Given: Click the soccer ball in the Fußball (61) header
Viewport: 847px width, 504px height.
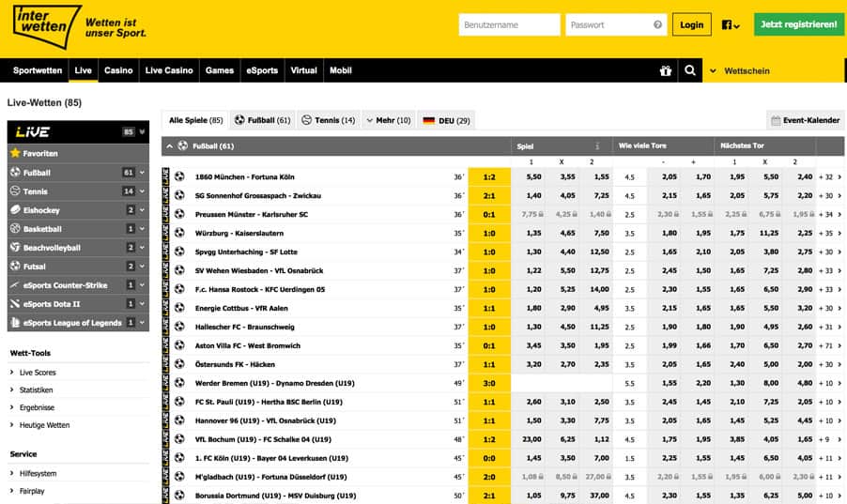Looking at the screenshot, I should pos(183,145).
